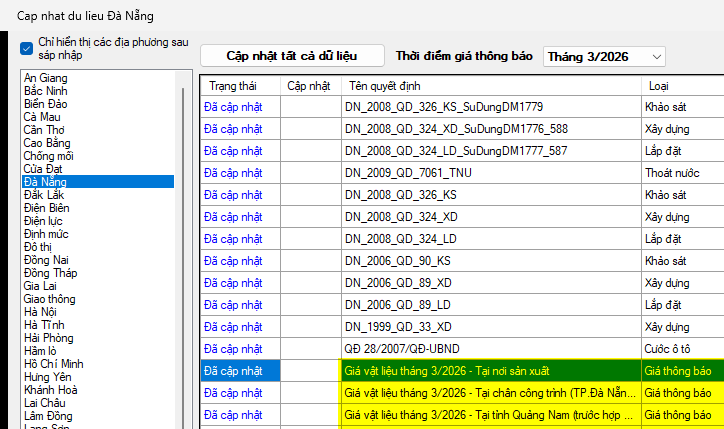Toggle checkbox for showing merged localities
Viewport: 724px width, 429px height.
coord(27,47)
